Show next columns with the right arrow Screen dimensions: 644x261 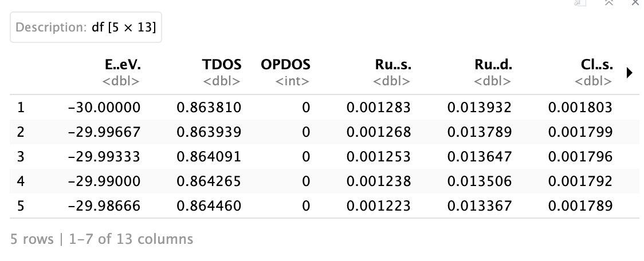click(630, 73)
